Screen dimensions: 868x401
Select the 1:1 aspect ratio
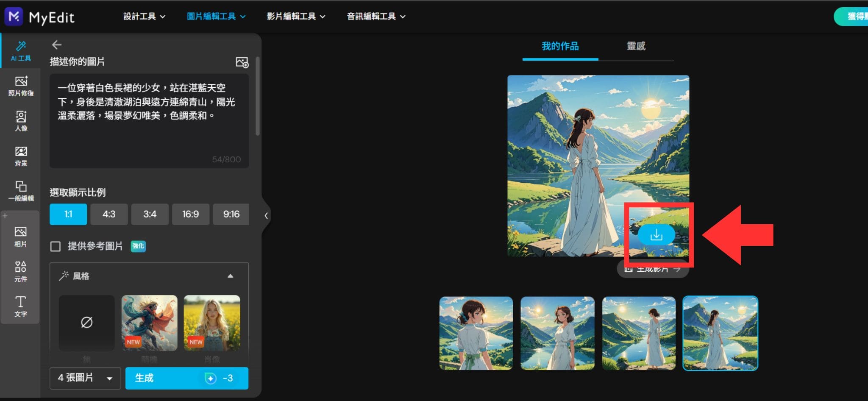(68, 214)
